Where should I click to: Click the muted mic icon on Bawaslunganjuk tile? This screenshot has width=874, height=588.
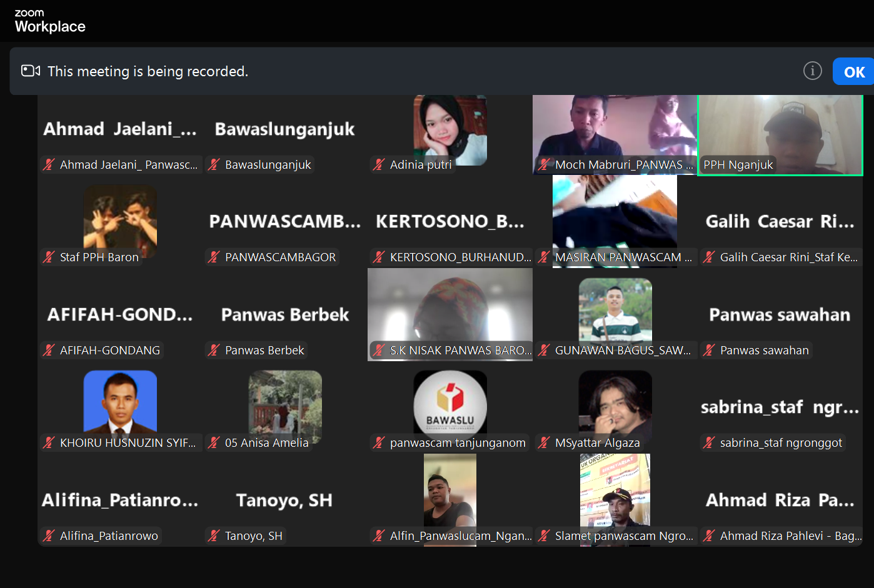click(x=214, y=164)
